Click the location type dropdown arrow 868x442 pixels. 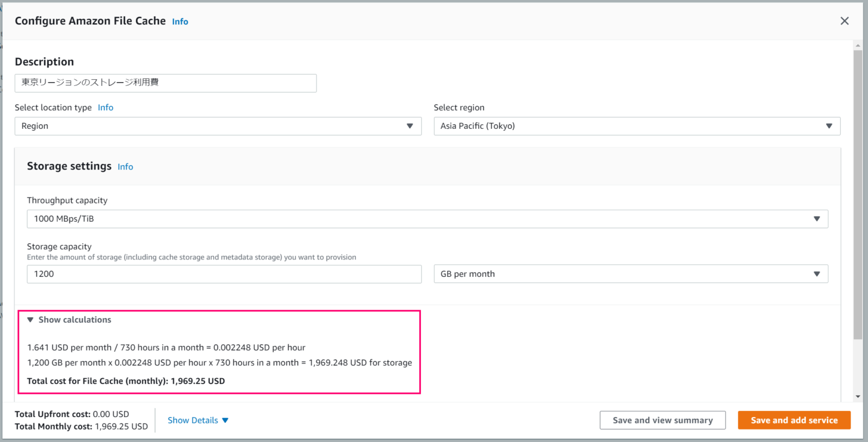[410, 125]
